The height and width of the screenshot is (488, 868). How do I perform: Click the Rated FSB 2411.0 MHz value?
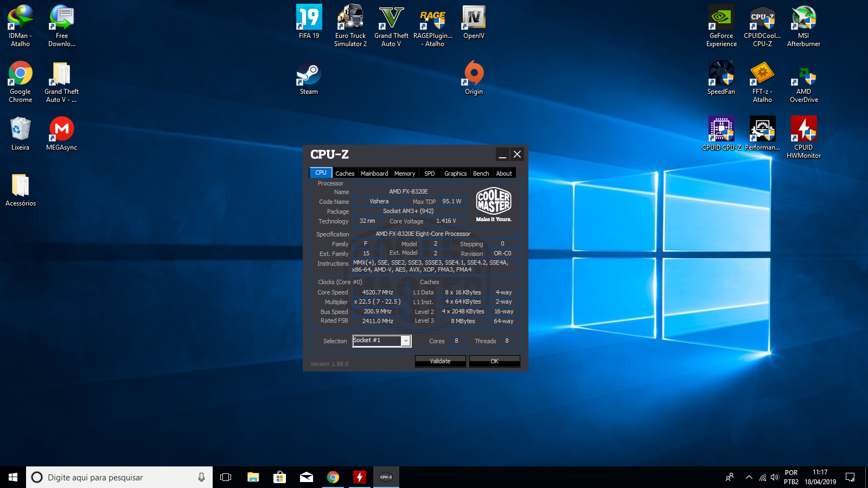pos(378,321)
